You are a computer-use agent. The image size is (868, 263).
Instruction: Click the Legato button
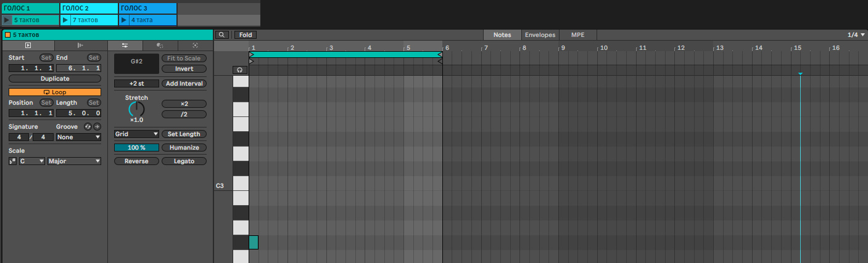point(184,161)
